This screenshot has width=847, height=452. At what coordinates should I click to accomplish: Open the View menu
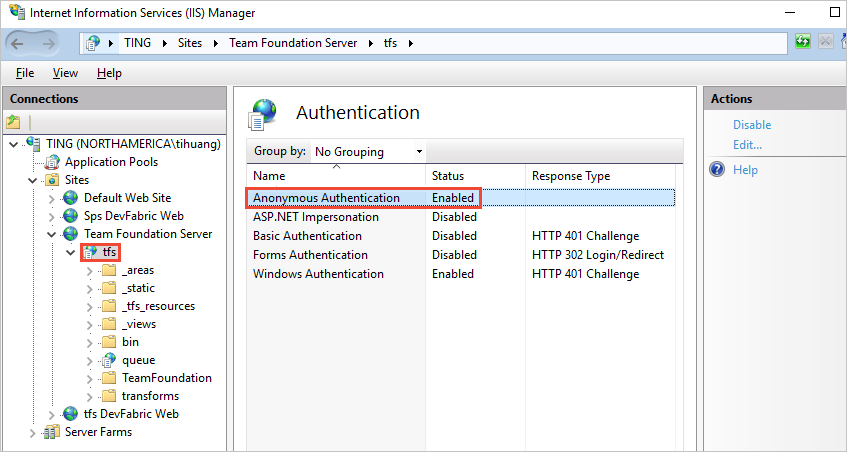(x=65, y=73)
